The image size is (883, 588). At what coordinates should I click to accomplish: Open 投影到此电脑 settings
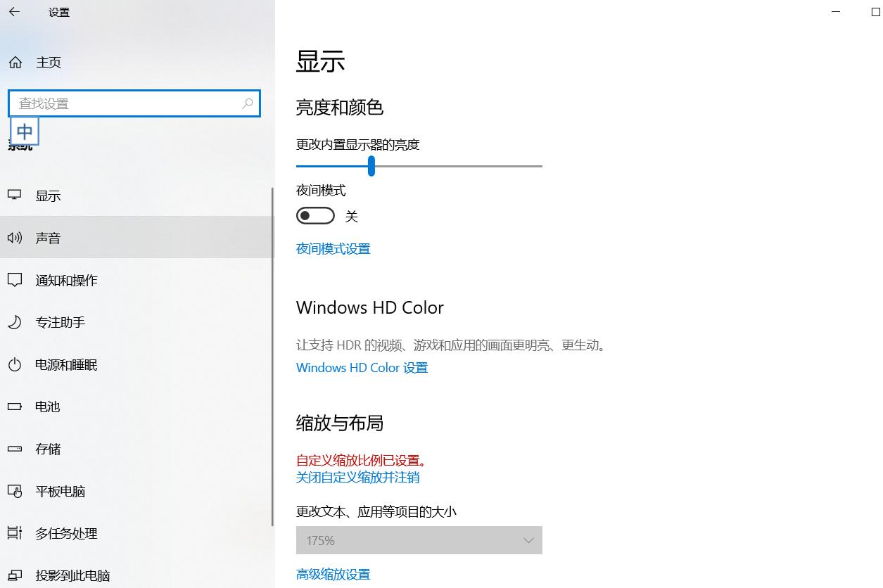73,575
